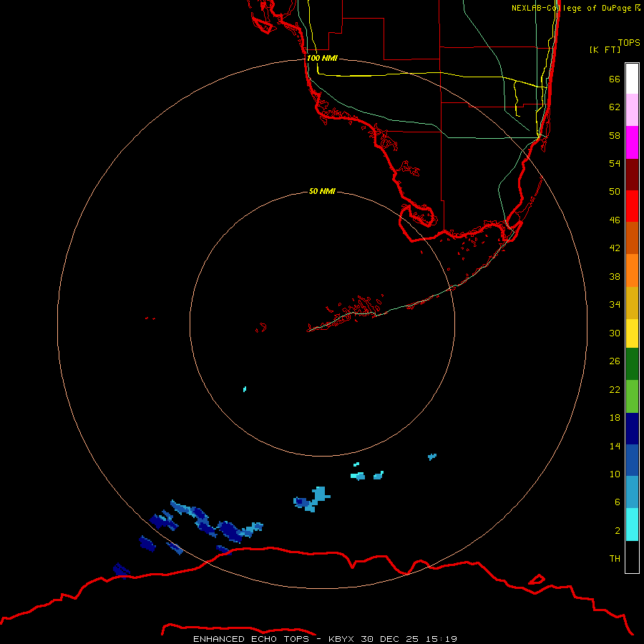This screenshot has height=644, width=644.
Task: Click the "50 NMI" range ring label
Action: tap(322, 191)
